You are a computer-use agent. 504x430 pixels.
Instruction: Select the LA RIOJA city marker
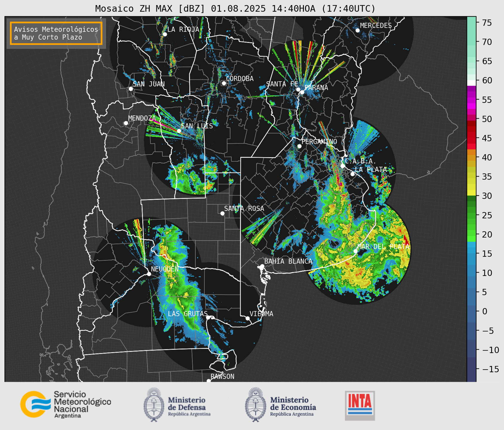pos(165,34)
